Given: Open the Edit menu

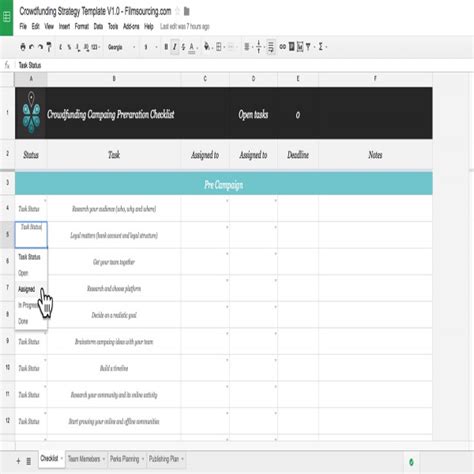Looking at the screenshot, I should (x=36, y=26).
